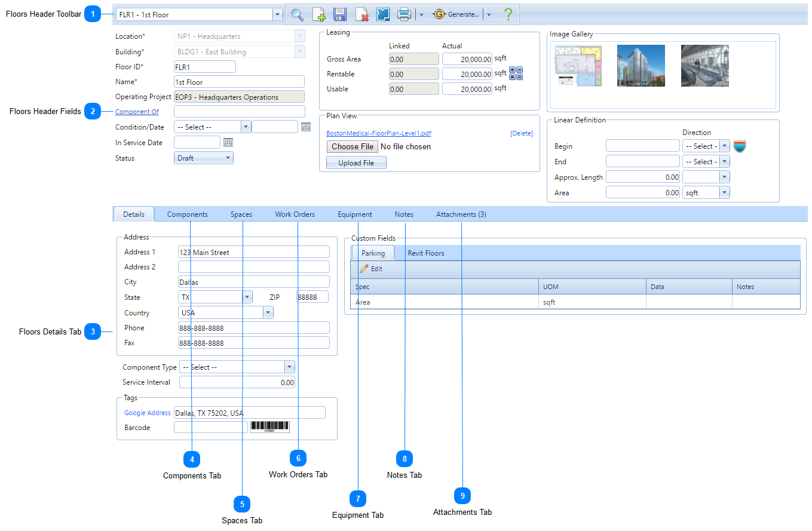The width and height of the screenshot is (812, 531).
Task: Click the Service Interval field
Action: click(237, 382)
